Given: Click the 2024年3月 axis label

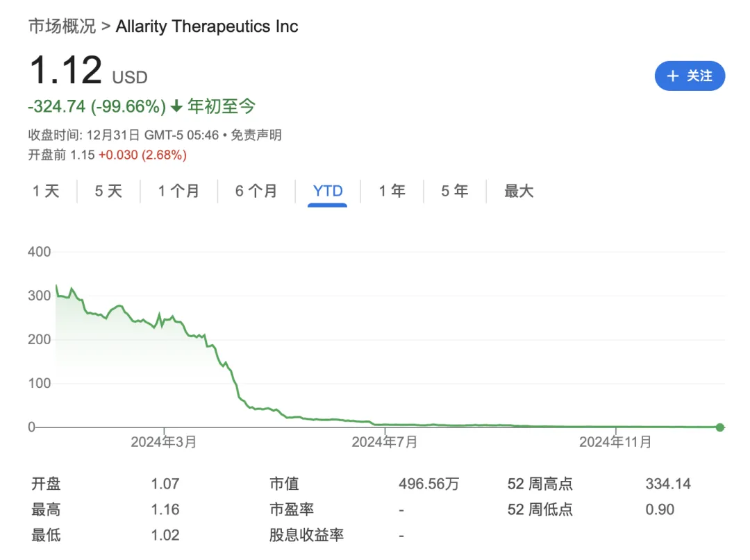Looking at the screenshot, I should 164,442.
